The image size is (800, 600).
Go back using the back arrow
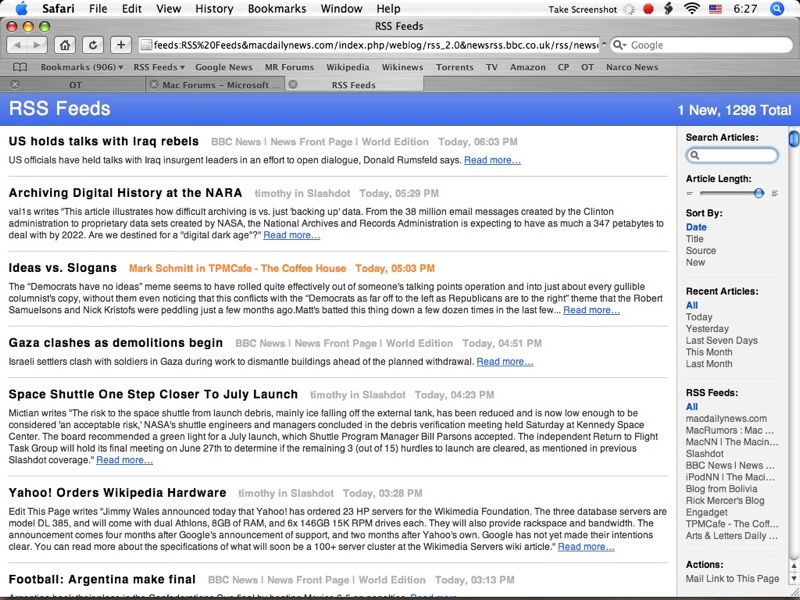(x=17, y=45)
